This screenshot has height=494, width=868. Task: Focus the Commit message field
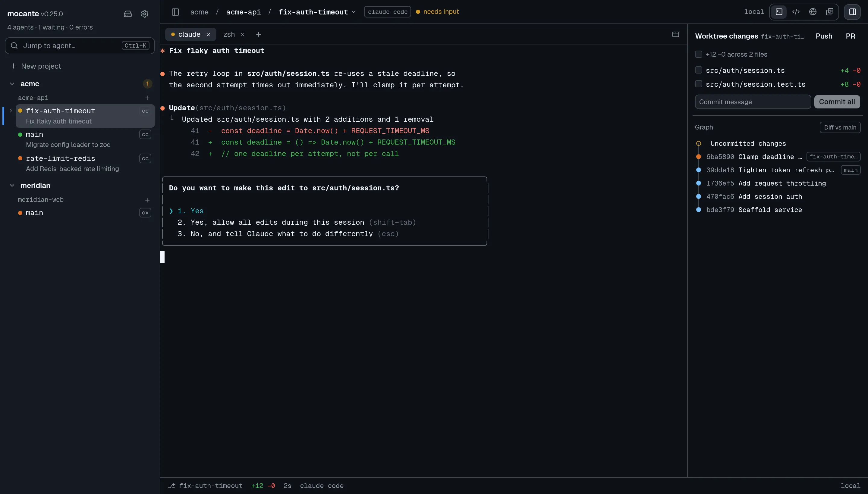(753, 102)
